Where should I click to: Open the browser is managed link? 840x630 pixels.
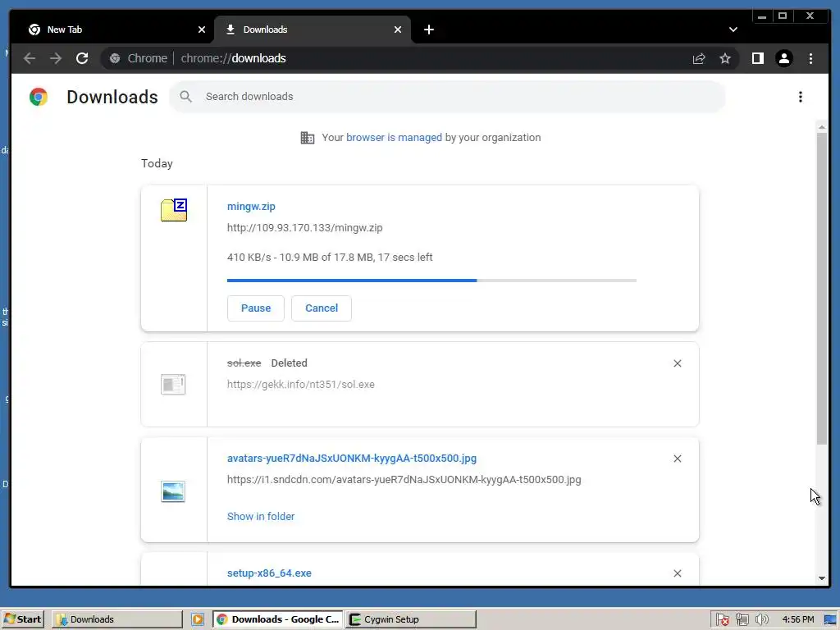tap(395, 138)
